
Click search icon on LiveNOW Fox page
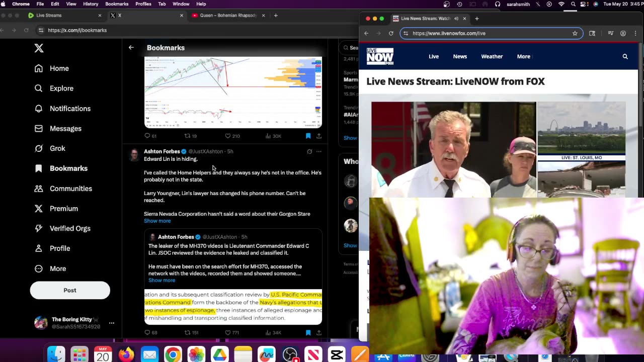(x=625, y=57)
